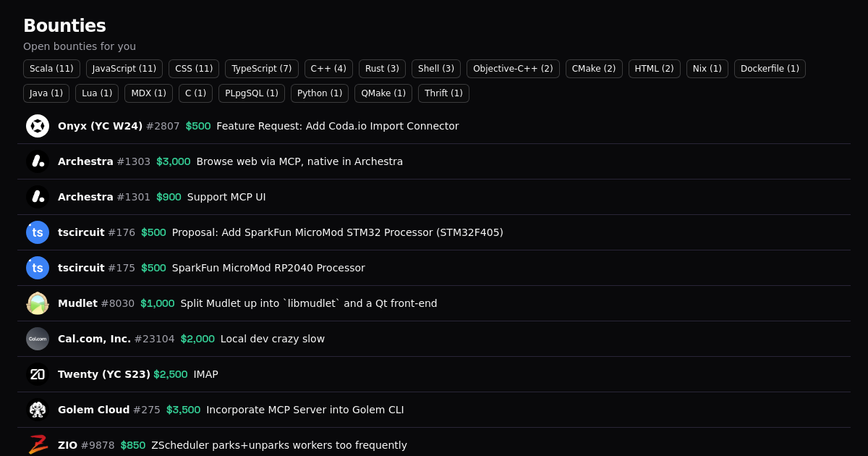868x456 pixels.
Task: Toggle the Scala (11) language filter
Action: [x=51, y=69]
